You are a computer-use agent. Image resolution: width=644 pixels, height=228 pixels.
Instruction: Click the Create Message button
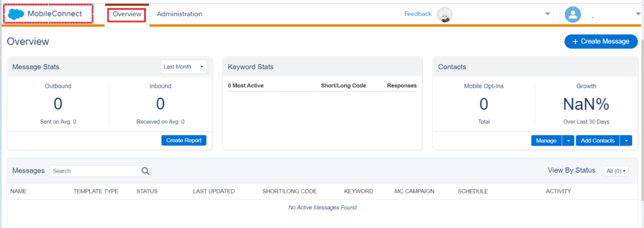click(x=601, y=41)
